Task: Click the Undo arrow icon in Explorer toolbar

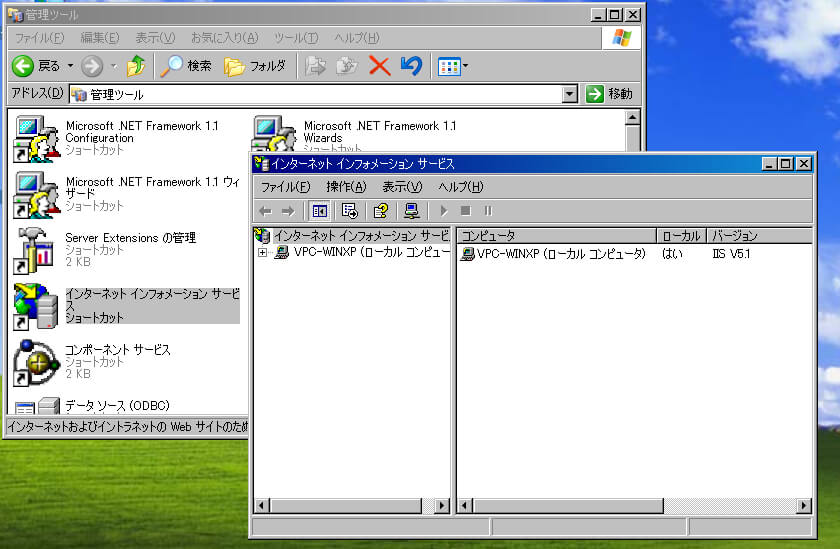Action: tap(411, 66)
